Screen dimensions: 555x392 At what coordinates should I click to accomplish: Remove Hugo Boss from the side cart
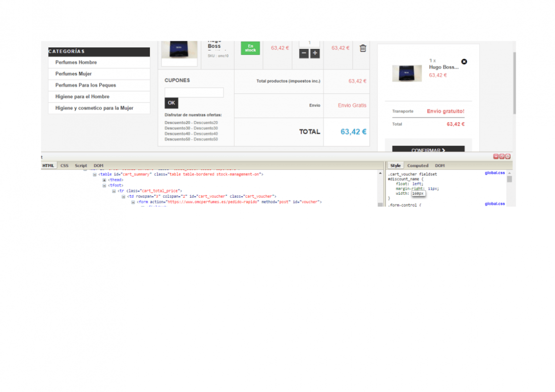click(x=464, y=62)
